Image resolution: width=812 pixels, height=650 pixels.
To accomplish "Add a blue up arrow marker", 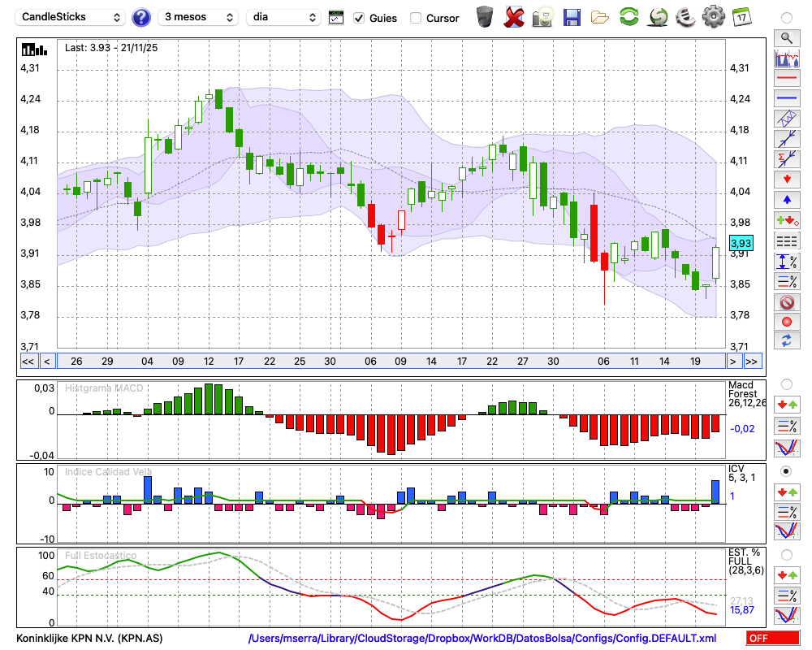I will click(787, 200).
